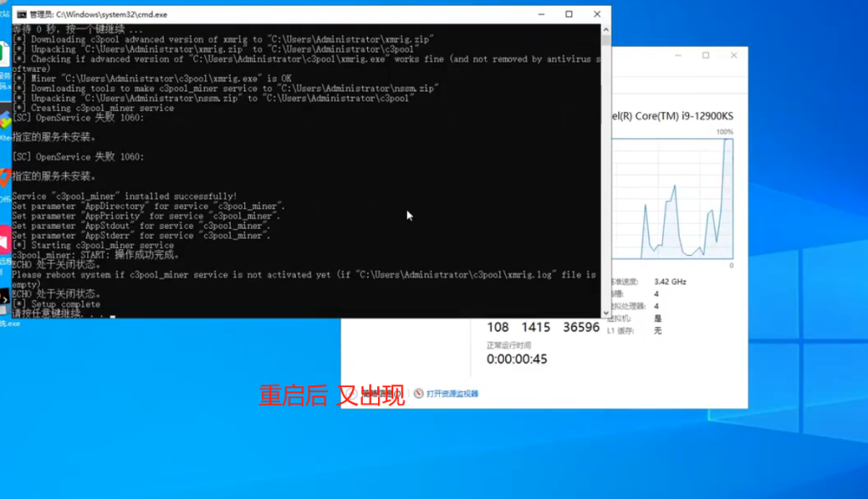Click "[*] Creating c3pool_miner service" line
The width and height of the screenshot is (868, 499).
coord(93,108)
